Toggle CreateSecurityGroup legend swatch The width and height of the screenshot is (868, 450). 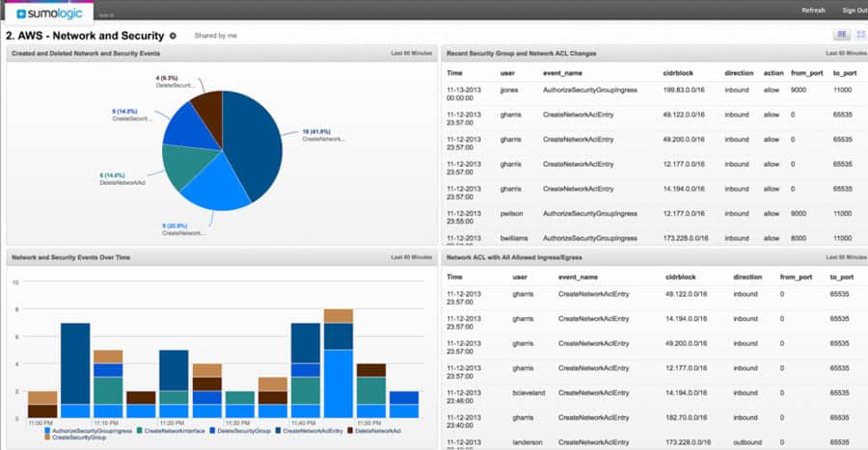coord(48,437)
